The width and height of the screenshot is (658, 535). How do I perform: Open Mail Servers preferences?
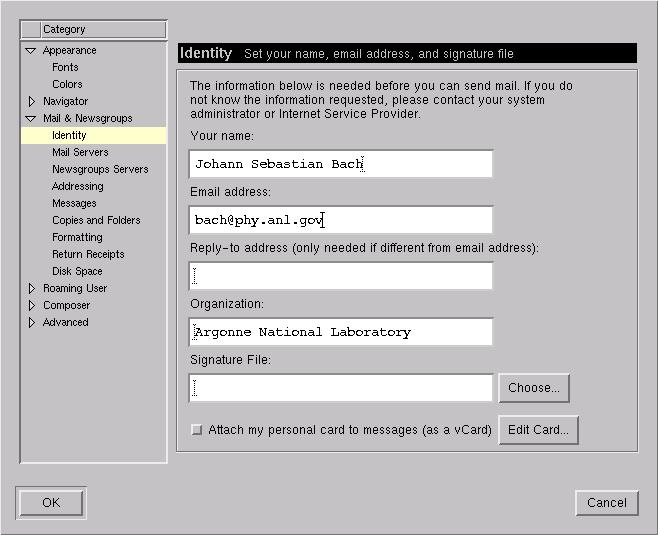pos(80,152)
